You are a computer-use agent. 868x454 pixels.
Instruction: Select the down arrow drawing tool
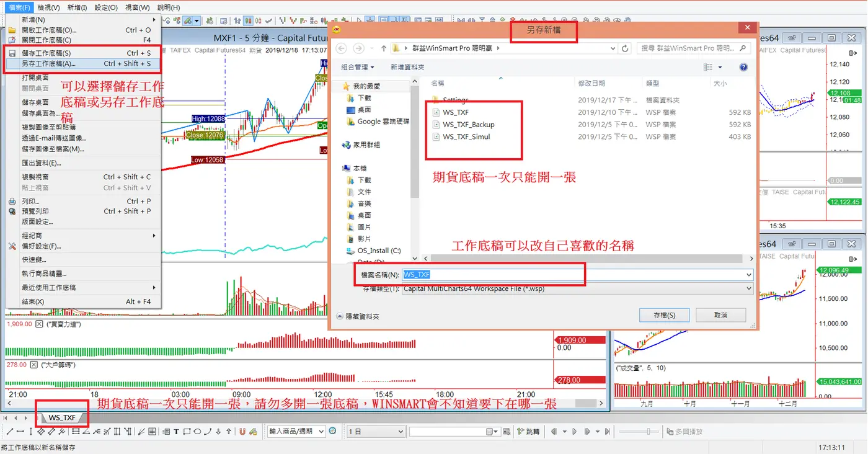[x=218, y=432]
